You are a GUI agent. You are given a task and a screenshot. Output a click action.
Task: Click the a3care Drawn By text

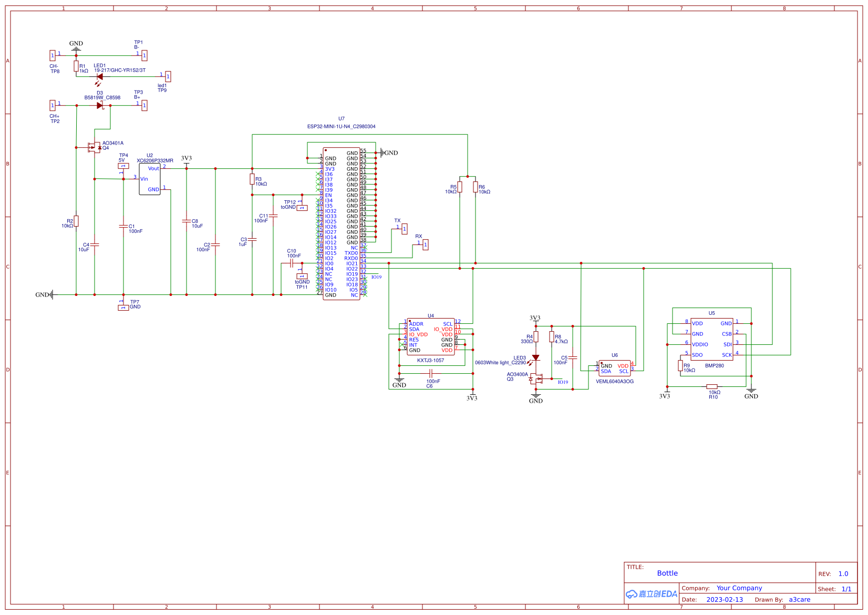tap(799, 599)
